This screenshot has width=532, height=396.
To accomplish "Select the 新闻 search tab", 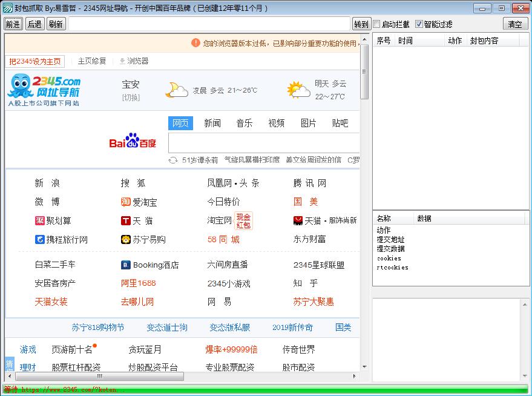I will (x=212, y=123).
